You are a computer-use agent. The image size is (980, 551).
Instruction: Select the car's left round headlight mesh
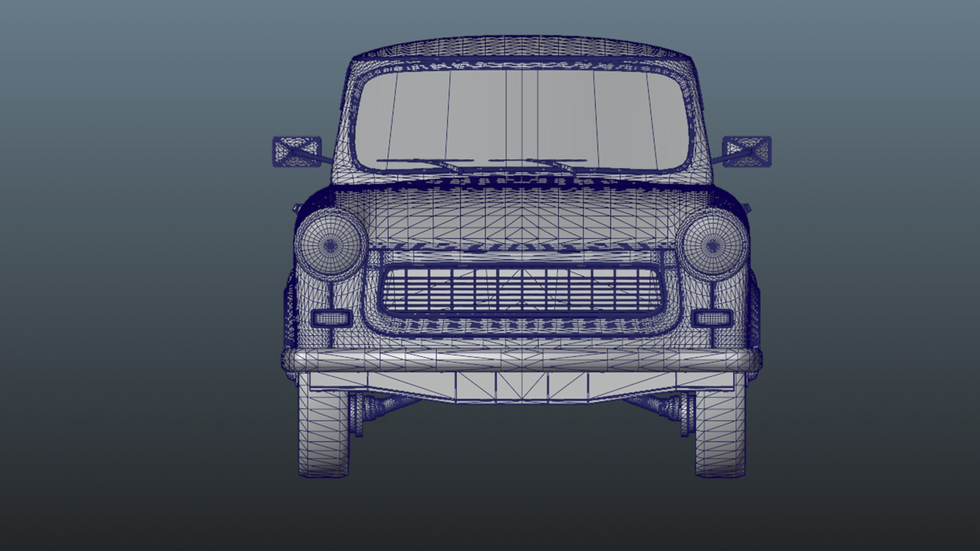331,244
